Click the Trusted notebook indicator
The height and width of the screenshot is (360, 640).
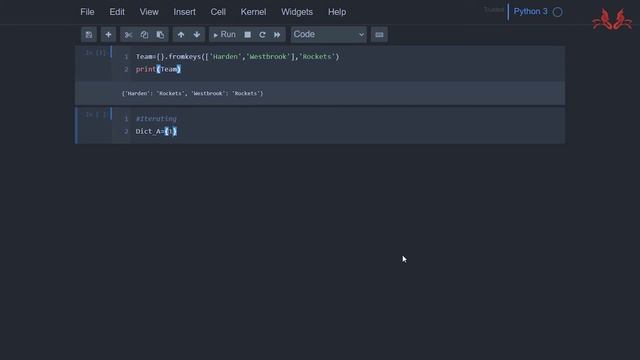pos(494,10)
